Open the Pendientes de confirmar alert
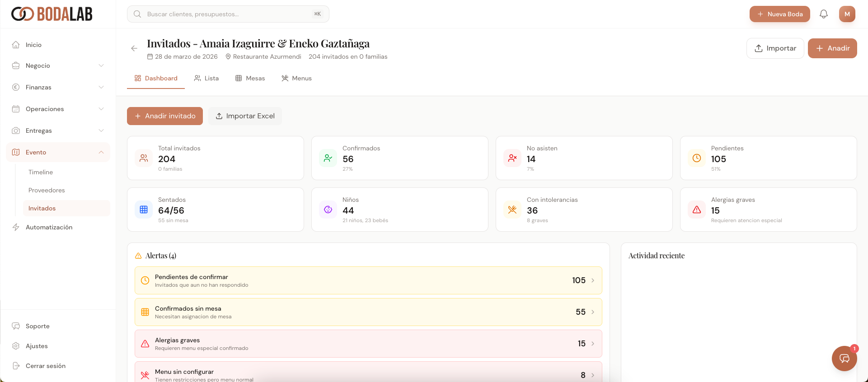The width and height of the screenshot is (868, 382). point(368,280)
